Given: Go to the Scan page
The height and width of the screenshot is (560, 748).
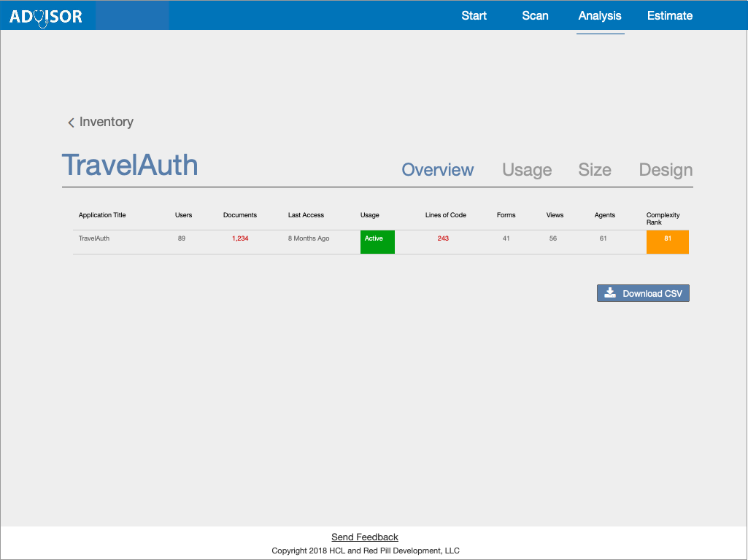Looking at the screenshot, I should [535, 16].
